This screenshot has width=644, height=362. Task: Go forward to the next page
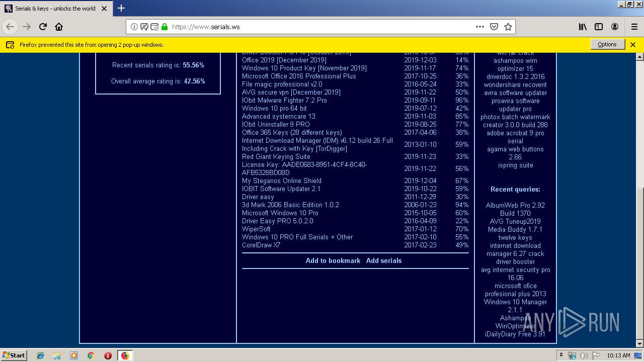point(27,27)
